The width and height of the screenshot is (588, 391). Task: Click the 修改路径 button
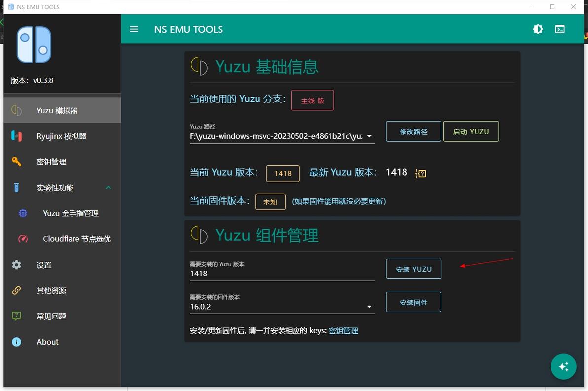point(413,132)
